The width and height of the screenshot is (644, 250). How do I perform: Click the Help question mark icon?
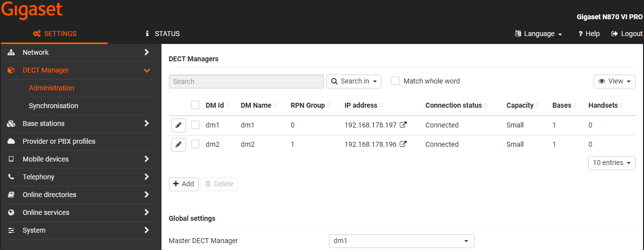click(581, 34)
